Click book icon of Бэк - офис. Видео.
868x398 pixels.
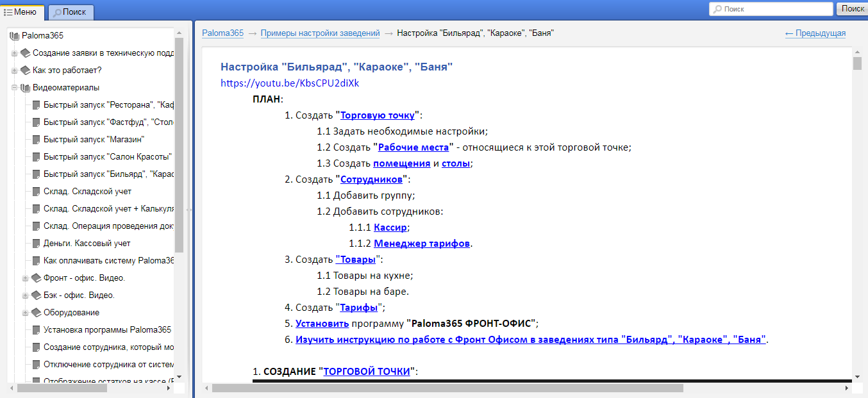click(x=37, y=295)
